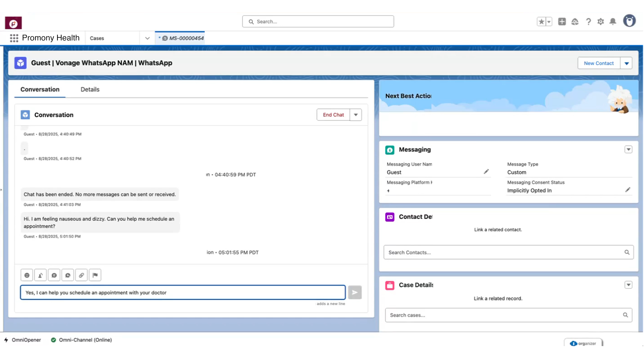Open the emoji picker in the chat composer

coord(27,275)
